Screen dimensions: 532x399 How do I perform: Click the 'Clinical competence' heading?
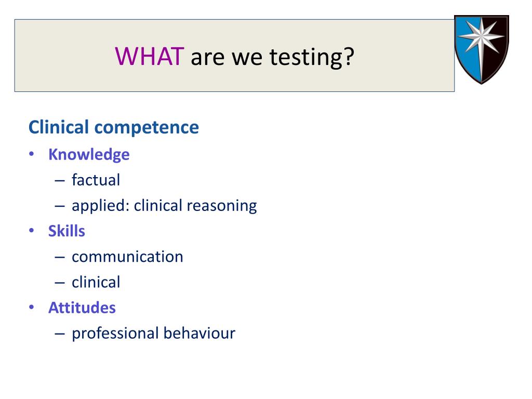(x=114, y=127)
